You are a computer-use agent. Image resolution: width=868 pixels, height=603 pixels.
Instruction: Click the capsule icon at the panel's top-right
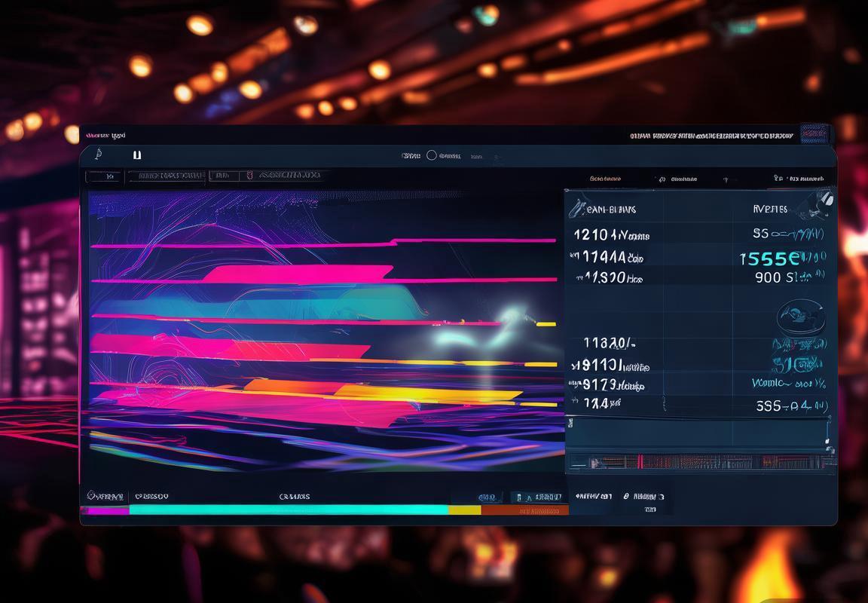coord(823,200)
